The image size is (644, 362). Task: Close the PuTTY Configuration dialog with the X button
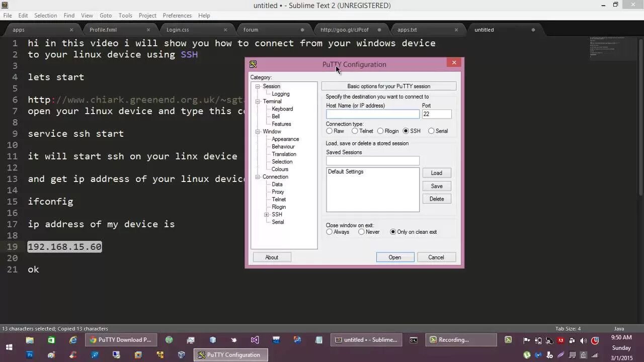(454, 62)
